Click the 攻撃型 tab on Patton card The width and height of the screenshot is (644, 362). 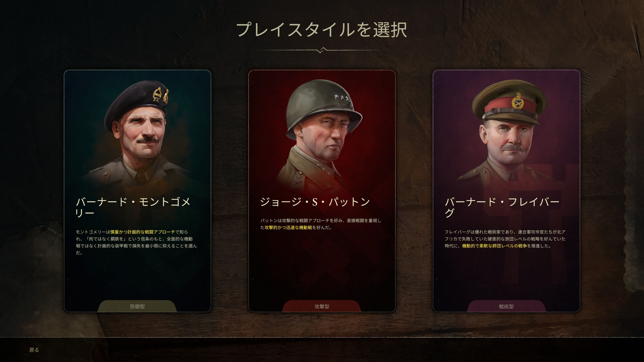(x=322, y=306)
